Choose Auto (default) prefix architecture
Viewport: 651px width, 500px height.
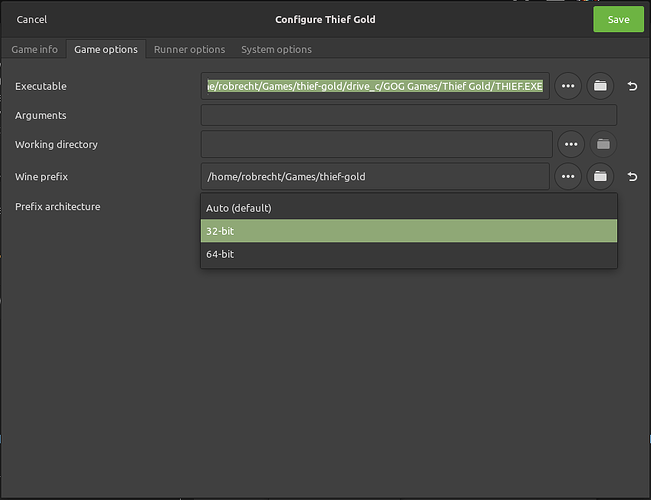409,208
